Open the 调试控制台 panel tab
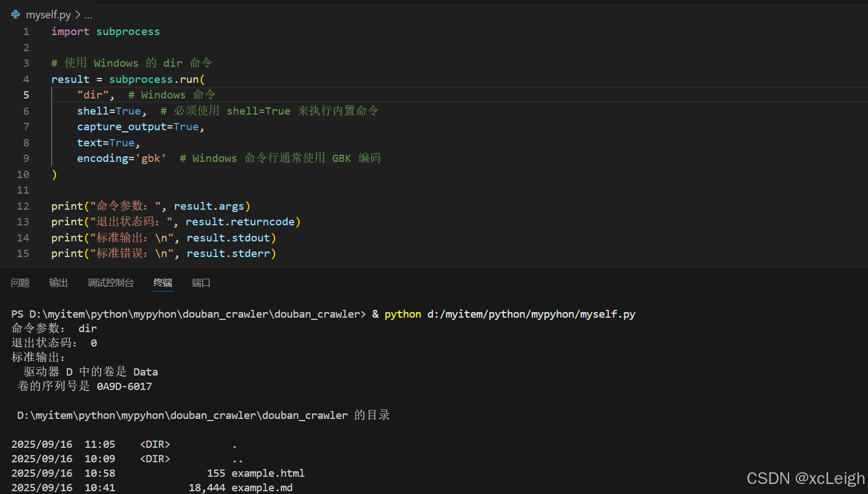 [x=111, y=283]
